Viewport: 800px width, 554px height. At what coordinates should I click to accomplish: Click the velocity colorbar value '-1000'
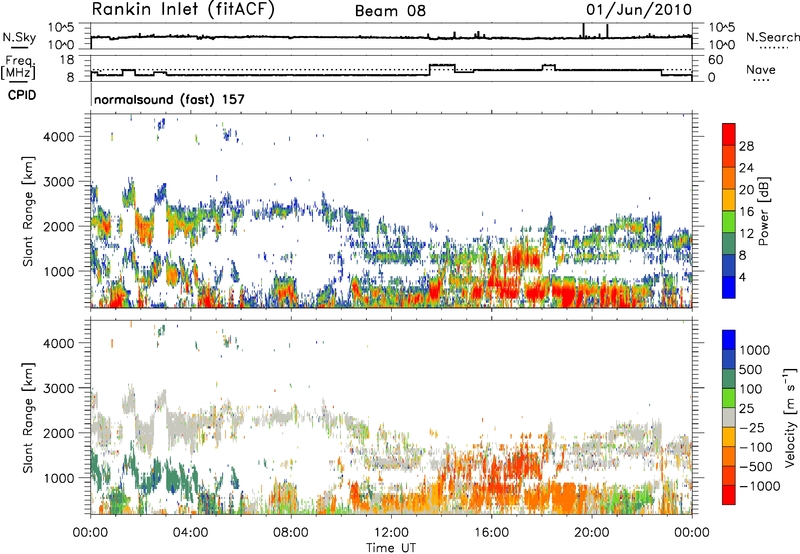(759, 486)
